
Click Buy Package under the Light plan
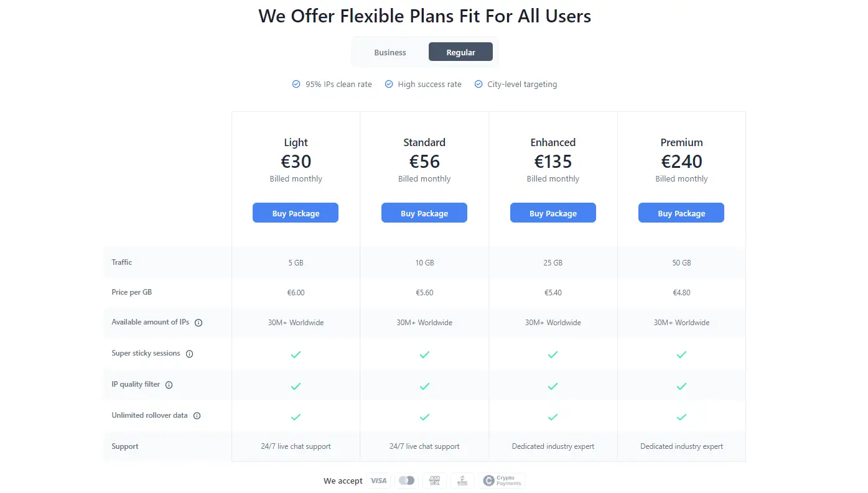[296, 213]
